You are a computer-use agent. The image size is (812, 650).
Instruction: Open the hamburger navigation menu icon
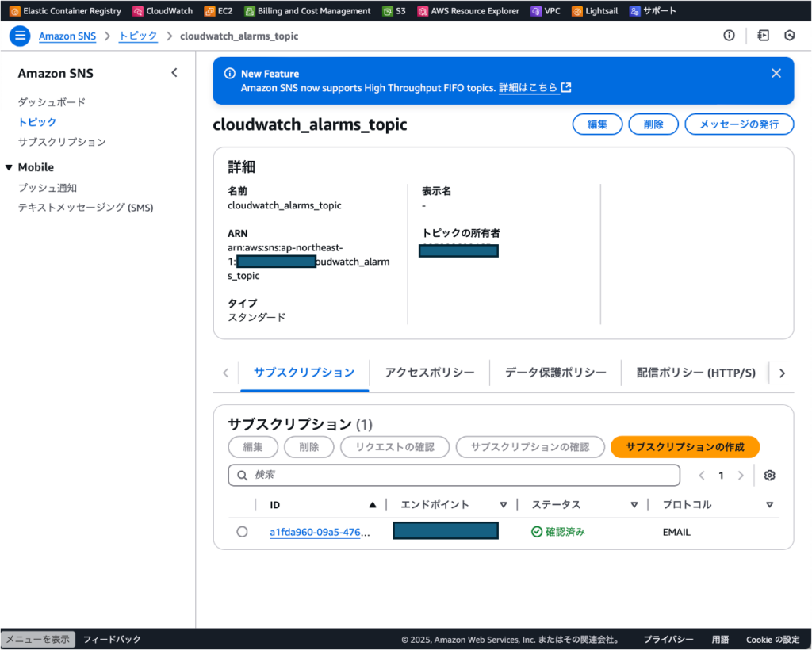click(x=20, y=36)
